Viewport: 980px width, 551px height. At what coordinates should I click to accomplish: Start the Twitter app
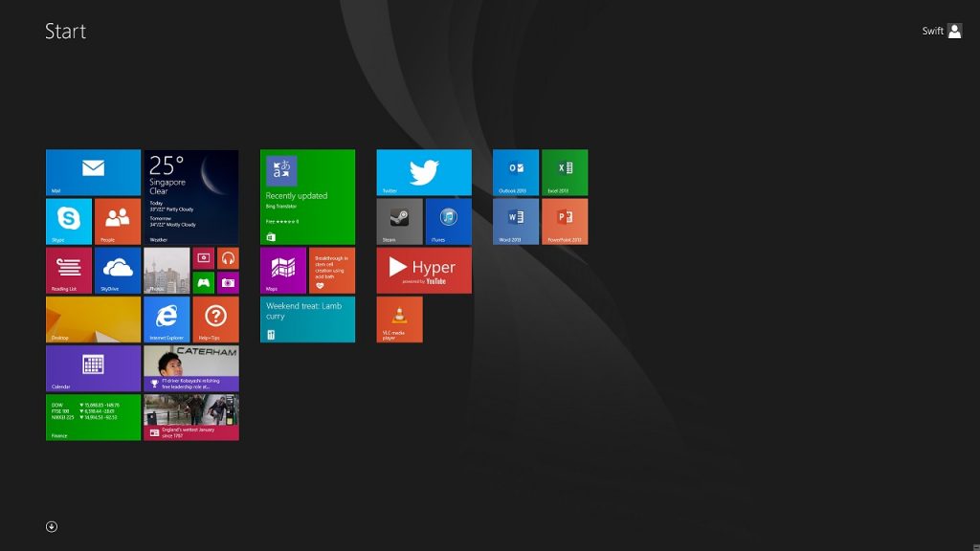[423, 172]
